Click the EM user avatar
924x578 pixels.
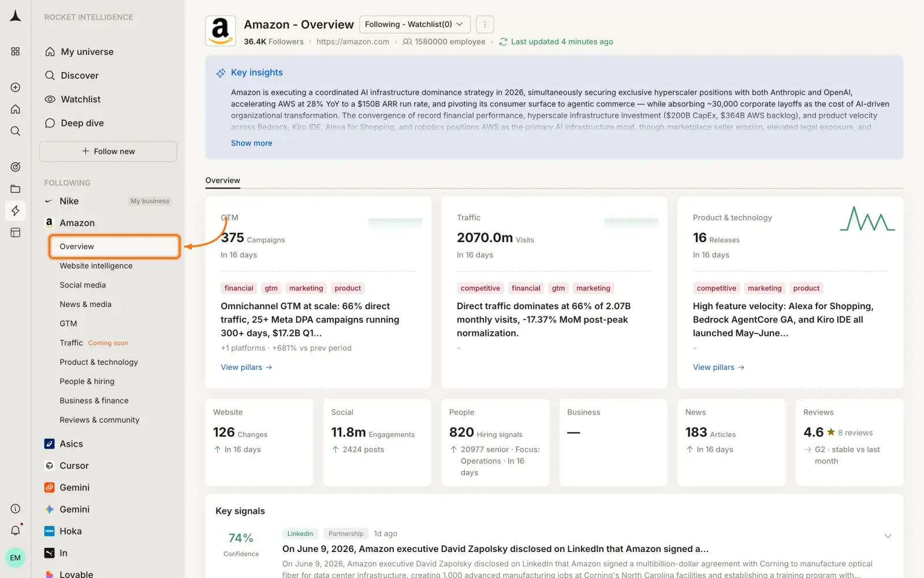[x=16, y=558]
